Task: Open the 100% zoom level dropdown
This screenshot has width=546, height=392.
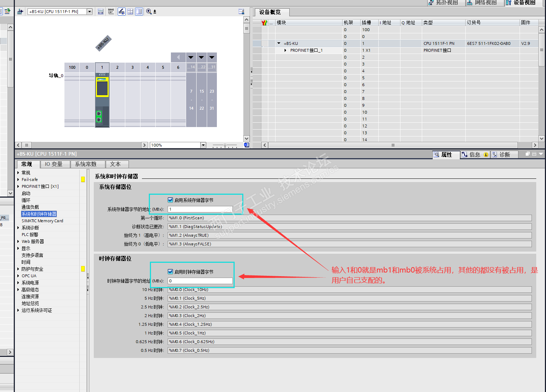Action: click(x=203, y=145)
